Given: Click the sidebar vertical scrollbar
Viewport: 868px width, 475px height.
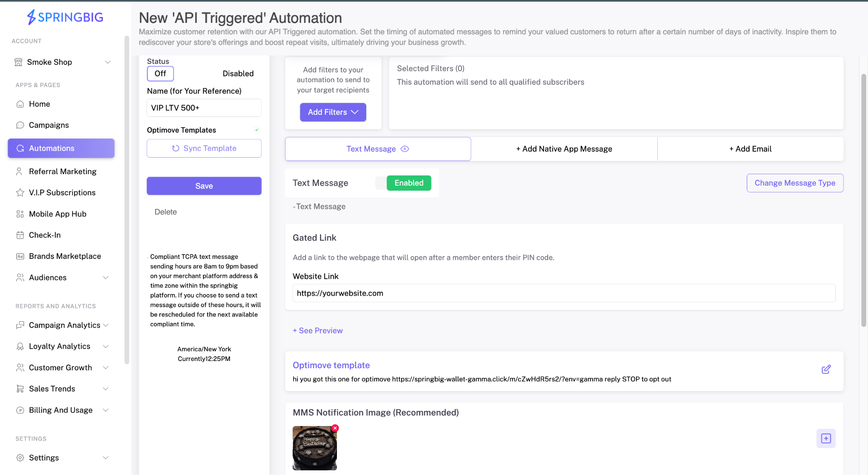Looking at the screenshot, I should [127, 200].
